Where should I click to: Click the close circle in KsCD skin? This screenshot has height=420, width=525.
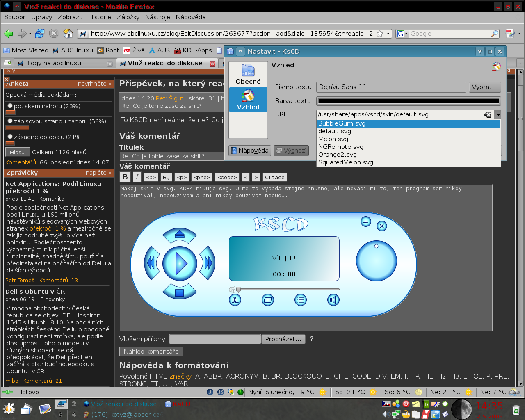[382, 226]
